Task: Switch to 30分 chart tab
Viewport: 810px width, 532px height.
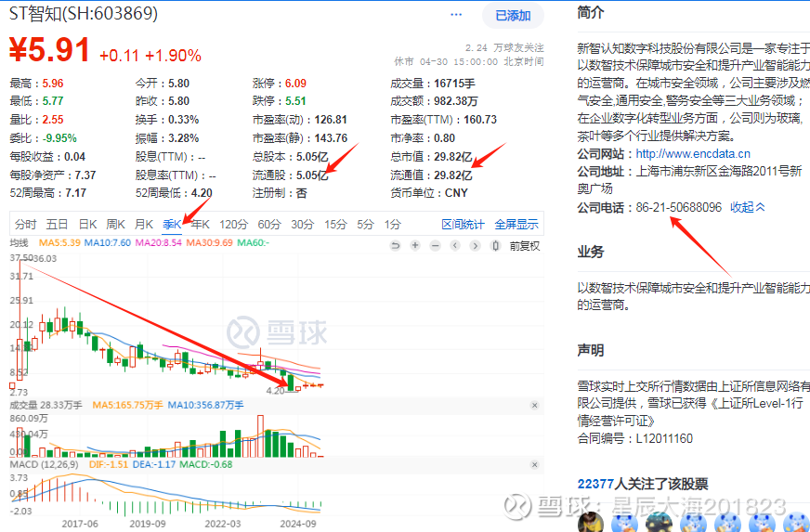Action: pos(302,225)
